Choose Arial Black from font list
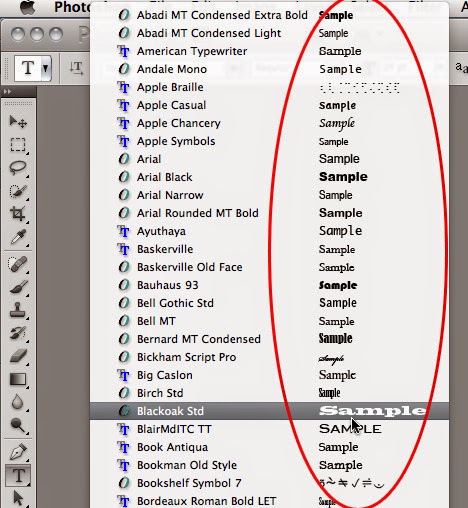 click(x=269, y=177)
